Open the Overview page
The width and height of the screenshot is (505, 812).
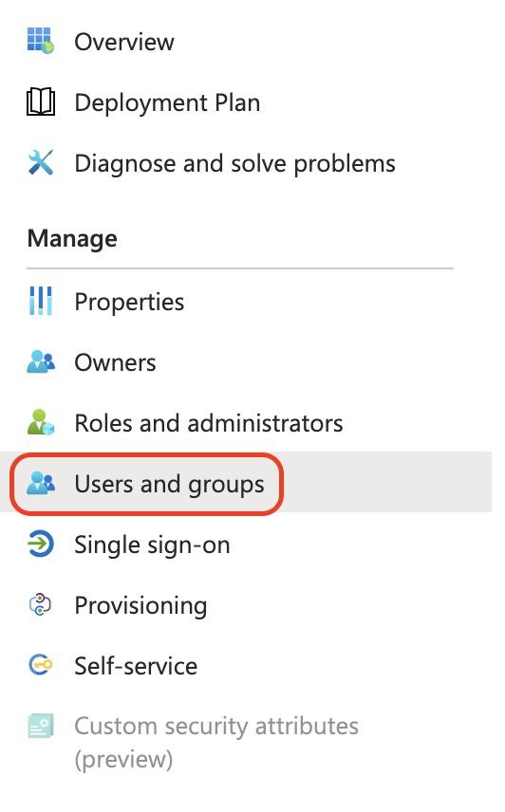point(124,42)
